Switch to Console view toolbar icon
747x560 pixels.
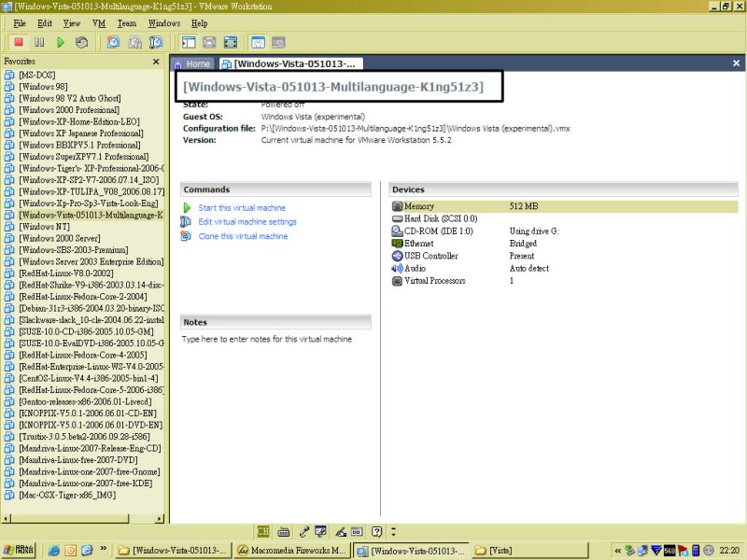(278, 42)
